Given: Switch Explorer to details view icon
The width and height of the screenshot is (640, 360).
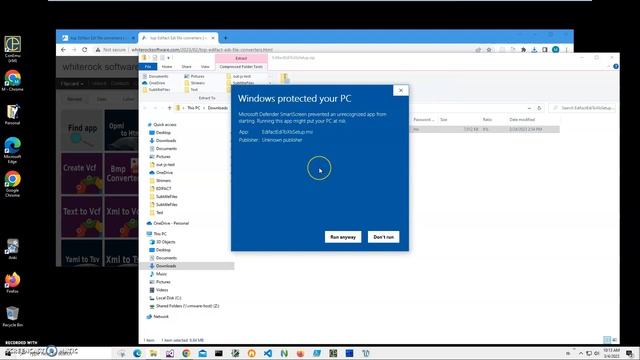Looking at the screenshot, I should point(607,340).
